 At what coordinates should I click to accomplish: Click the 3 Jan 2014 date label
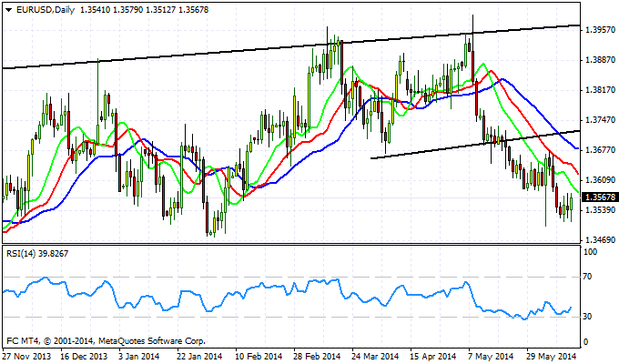pyautogui.click(x=140, y=356)
